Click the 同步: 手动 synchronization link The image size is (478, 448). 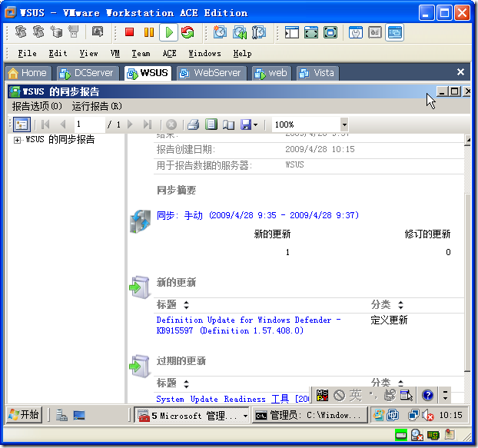[257, 215]
